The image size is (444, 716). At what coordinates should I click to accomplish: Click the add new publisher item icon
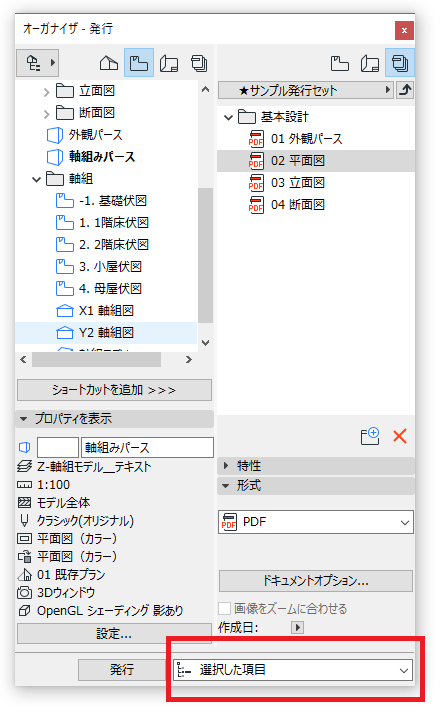tap(370, 436)
